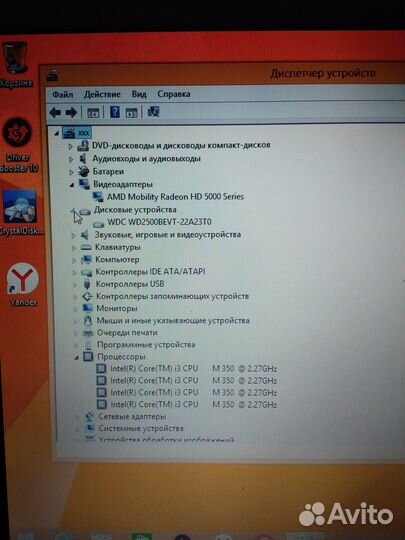Select the Системные устройства category label
Screen dimensions: 405x540
(141, 429)
